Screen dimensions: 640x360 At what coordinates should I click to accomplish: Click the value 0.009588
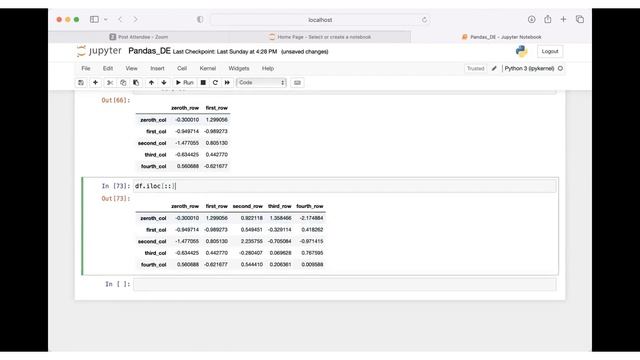coord(312,264)
